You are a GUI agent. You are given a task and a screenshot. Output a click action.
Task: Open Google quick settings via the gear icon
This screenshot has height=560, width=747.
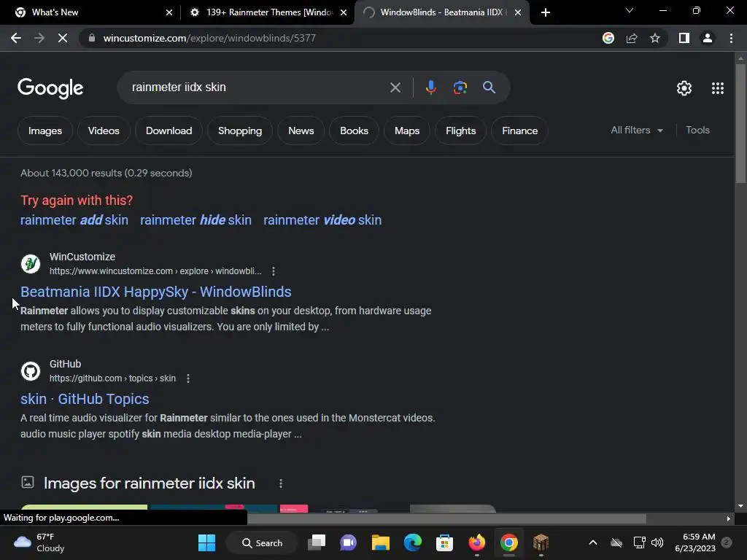coord(684,88)
